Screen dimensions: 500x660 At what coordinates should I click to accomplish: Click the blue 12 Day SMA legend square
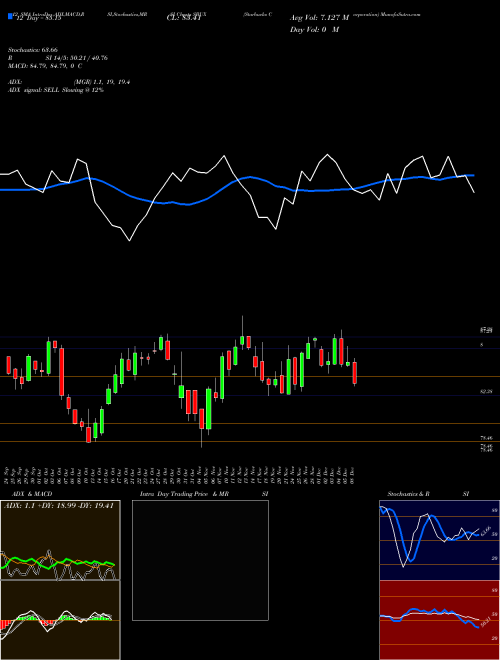(x=10, y=16)
